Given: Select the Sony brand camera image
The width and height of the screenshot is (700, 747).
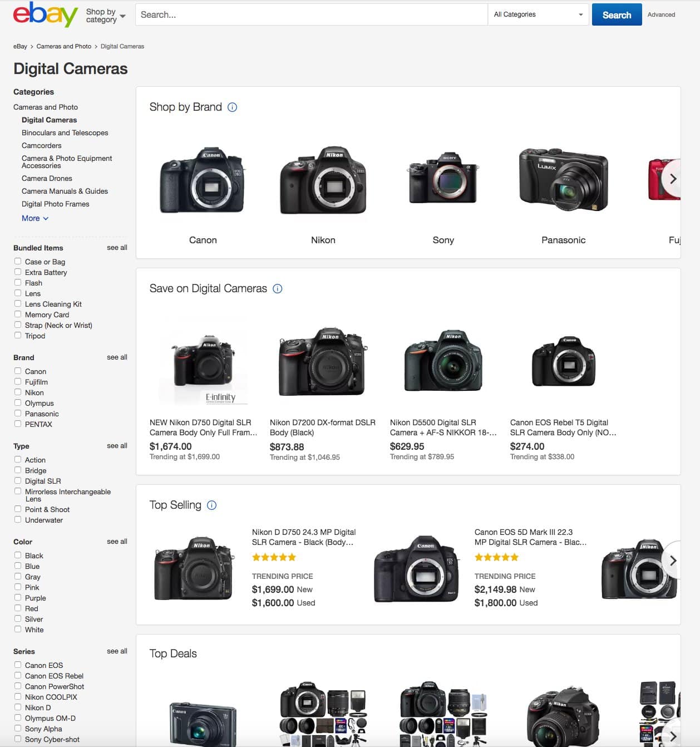Looking at the screenshot, I should [443, 178].
